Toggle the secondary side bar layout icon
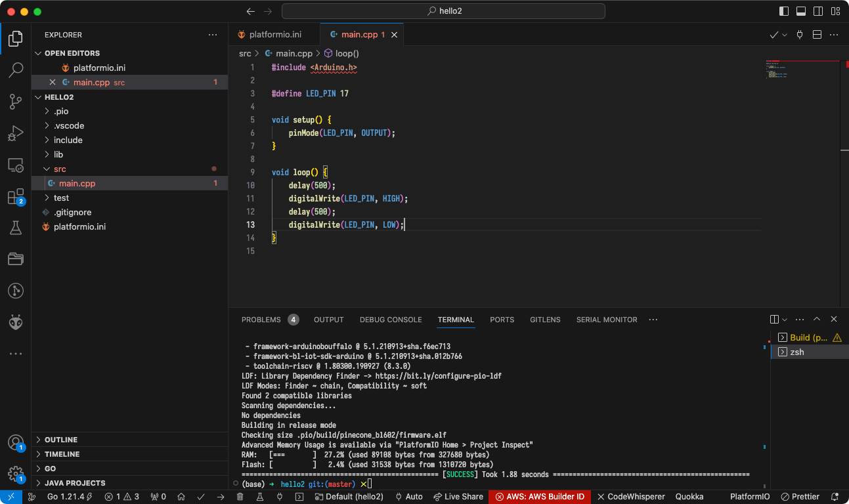The image size is (849, 504). (818, 11)
